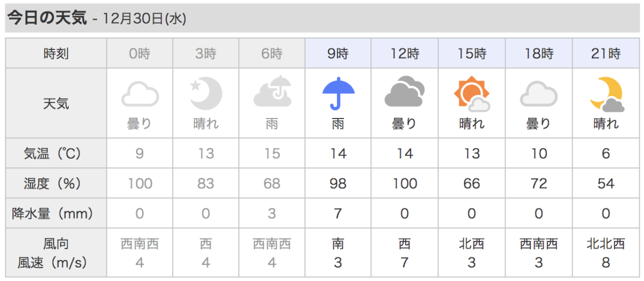
Task: Click the 湿度（%） row label
Action: [56, 184]
